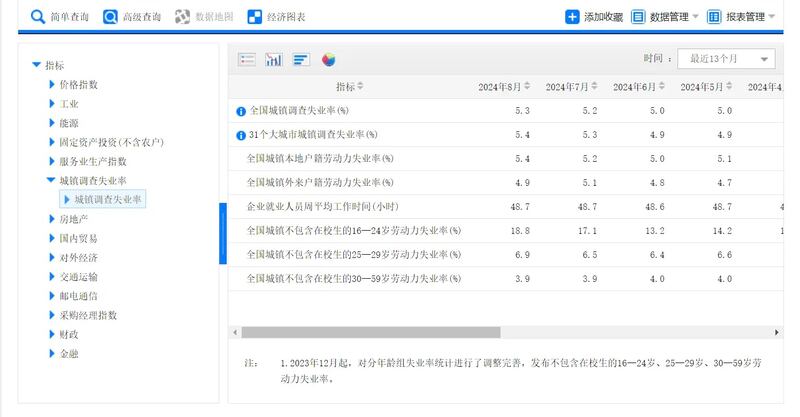Click info icon beside 全国城镇调查失业率
800x417 pixels.
(240, 111)
